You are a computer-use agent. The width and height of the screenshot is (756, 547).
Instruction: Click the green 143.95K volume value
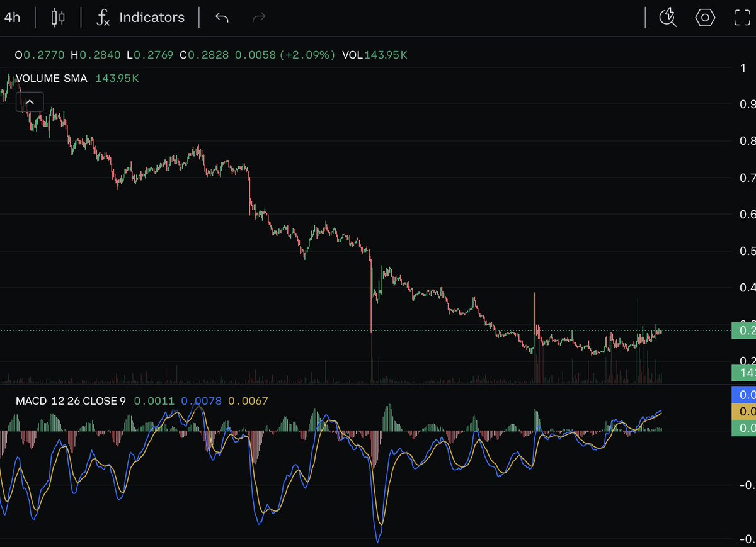pos(117,78)
